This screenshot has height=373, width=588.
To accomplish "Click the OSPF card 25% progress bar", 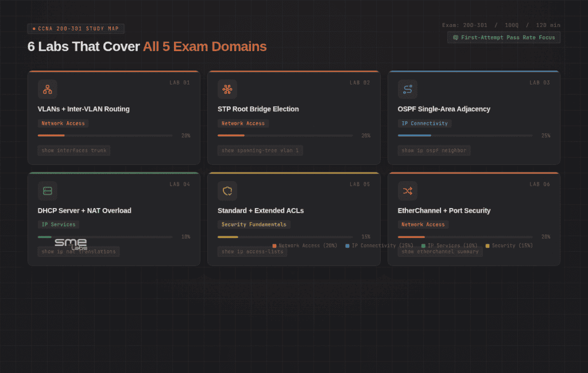I will (465, 136).
